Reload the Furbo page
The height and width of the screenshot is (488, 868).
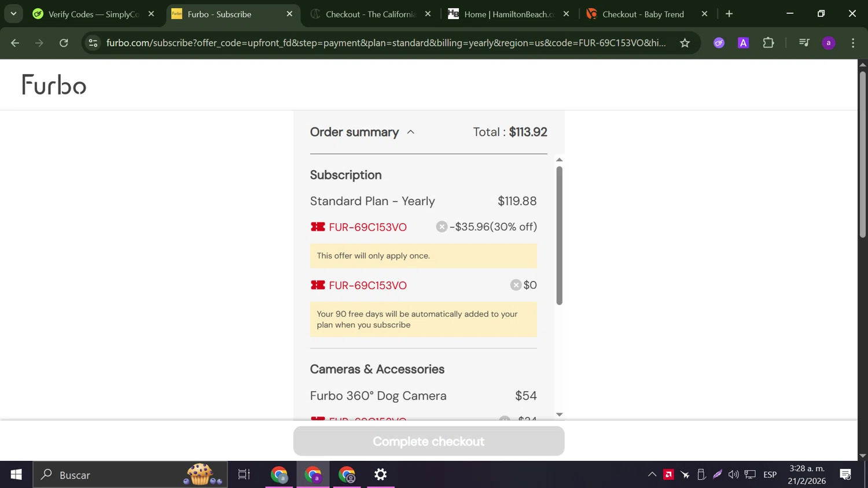(64, 43)
